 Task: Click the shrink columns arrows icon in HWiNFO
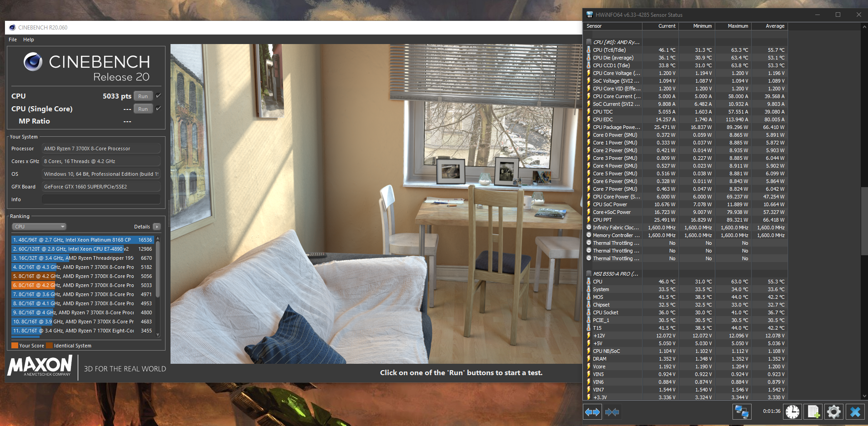[612, 412]
